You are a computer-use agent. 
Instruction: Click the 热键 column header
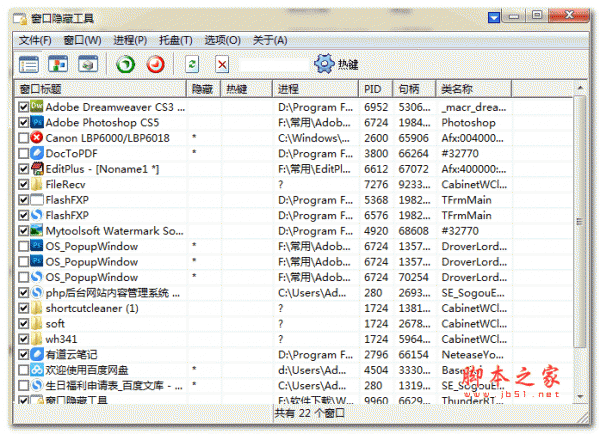246,89
